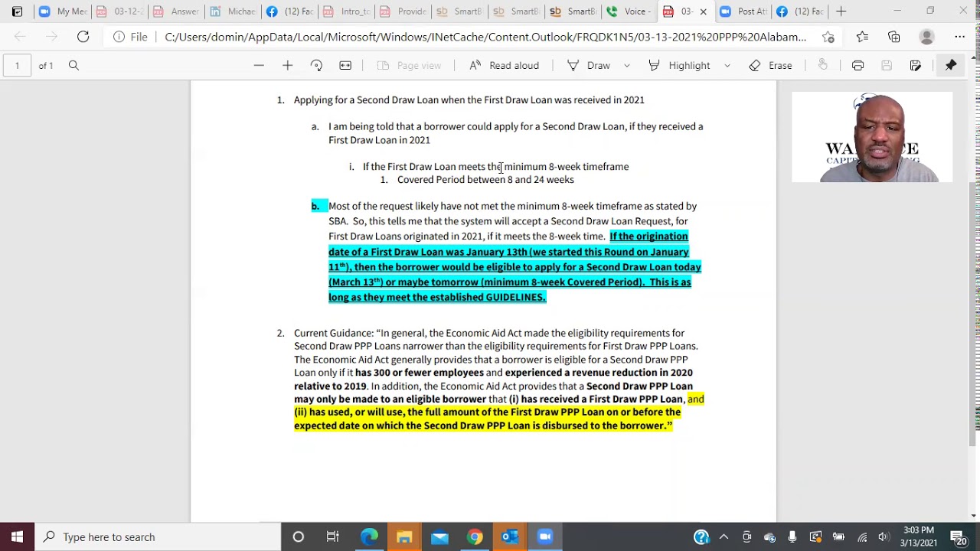
Task: Add this page to favorites
Action: pyautogui.click(x=828, y=37)
